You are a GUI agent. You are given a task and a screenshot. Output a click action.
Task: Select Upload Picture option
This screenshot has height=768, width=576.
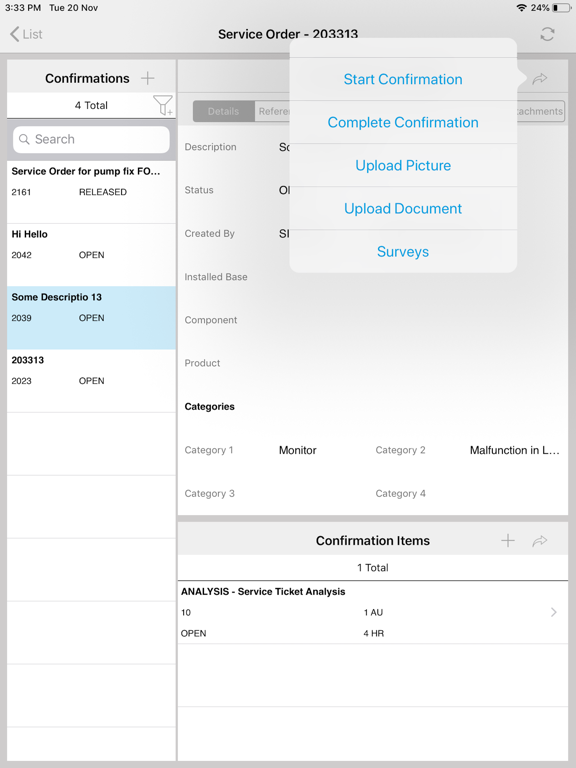(x=403, y=166)
